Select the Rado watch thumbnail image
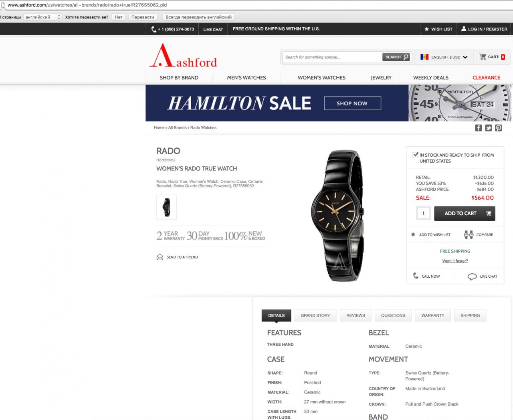 tap(166, 207)
